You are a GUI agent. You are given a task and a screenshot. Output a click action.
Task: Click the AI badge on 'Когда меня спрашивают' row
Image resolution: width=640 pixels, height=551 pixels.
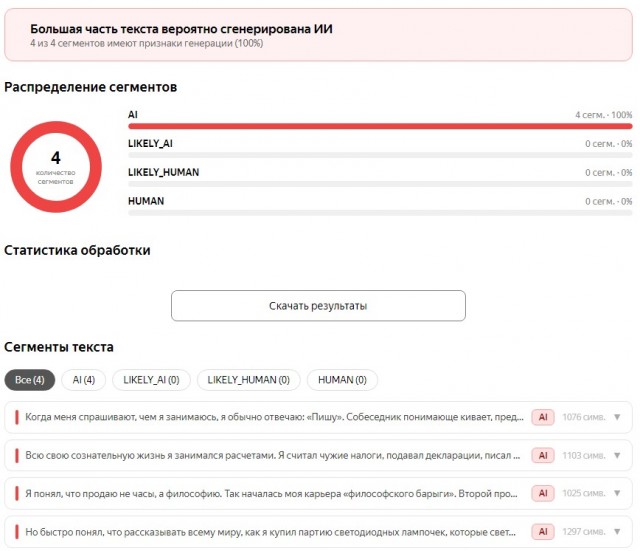coord(543,417)
